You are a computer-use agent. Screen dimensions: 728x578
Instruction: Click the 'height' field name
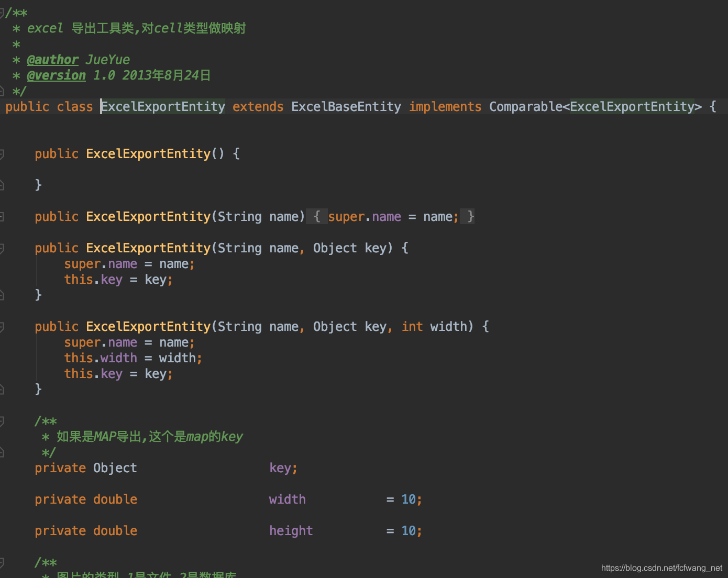tap(291, 531)
